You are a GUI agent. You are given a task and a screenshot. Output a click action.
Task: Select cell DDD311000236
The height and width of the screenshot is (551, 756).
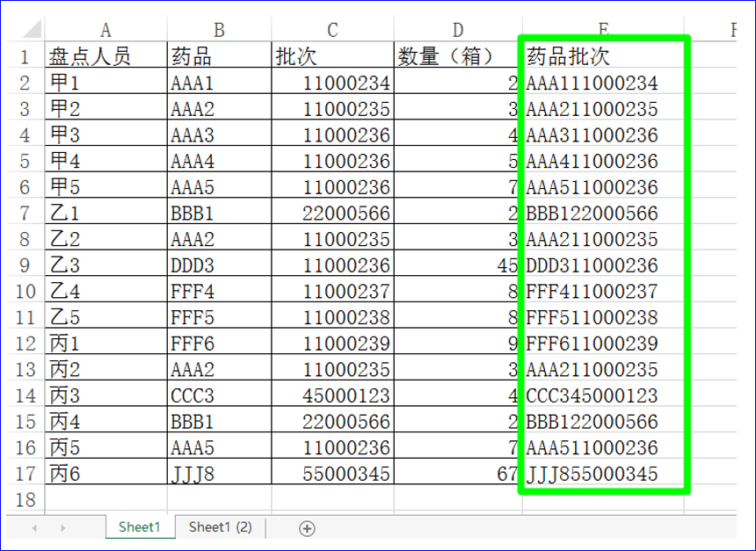click(604, 265)
